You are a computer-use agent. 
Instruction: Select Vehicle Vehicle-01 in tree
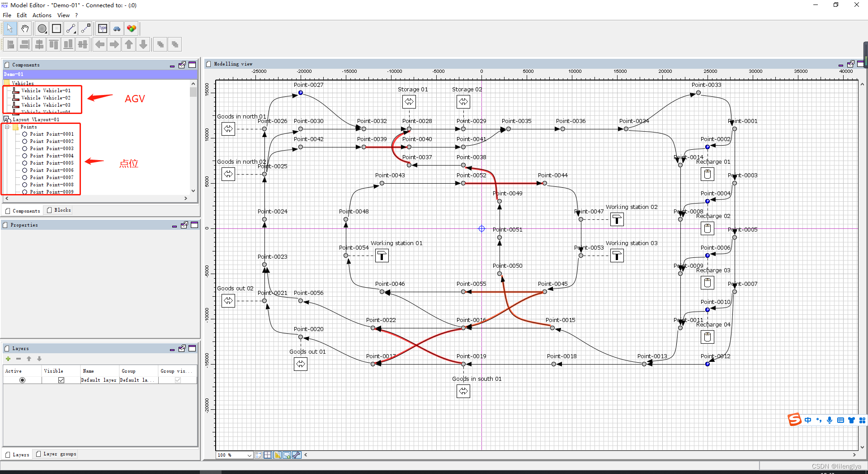coord(46,90)
